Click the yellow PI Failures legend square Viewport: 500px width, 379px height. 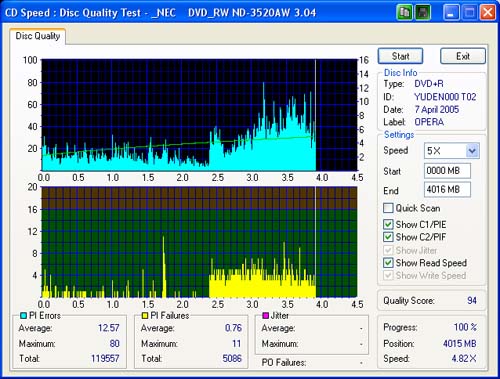(145, 315)
